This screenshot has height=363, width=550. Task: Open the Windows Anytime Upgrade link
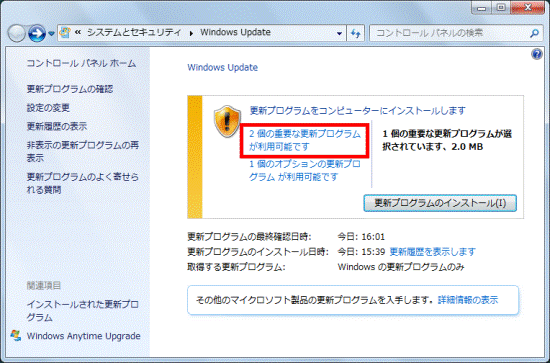coord(83,336)
